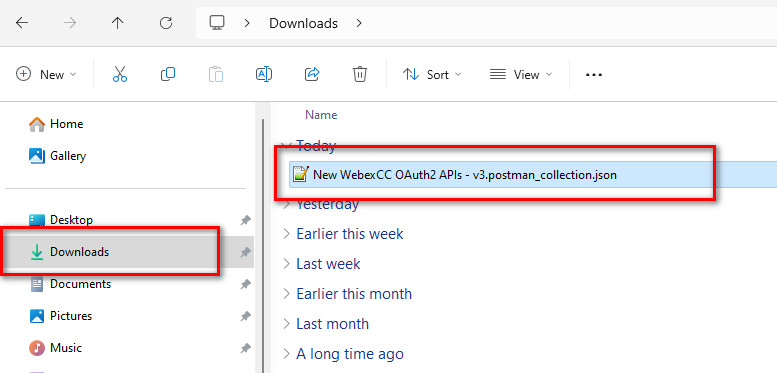777x373 pixels.
Task: Click the navigation pane scrollbar
Action: [x=263, y=245]
